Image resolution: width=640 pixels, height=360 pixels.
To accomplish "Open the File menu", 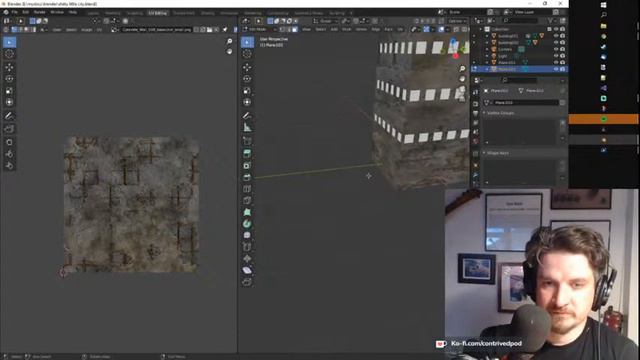I will point(15,12).
